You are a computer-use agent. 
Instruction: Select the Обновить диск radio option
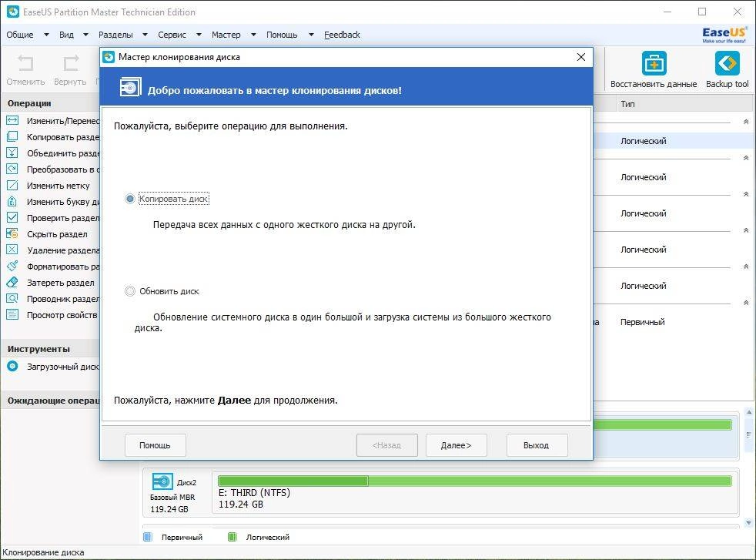tap(129, 291)
